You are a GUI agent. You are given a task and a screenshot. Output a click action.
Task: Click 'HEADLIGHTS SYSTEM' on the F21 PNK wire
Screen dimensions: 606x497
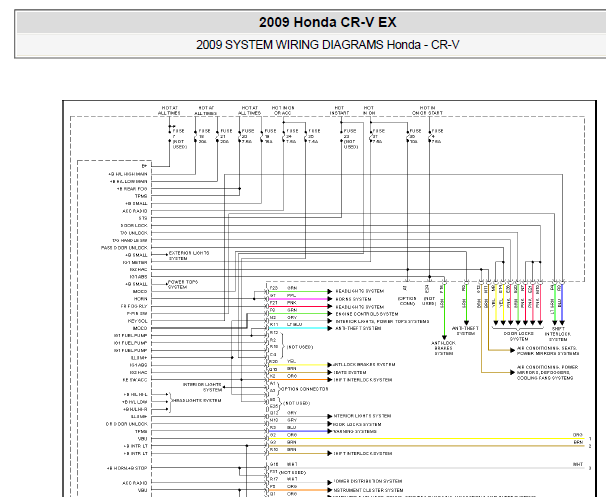coord(359,307)
